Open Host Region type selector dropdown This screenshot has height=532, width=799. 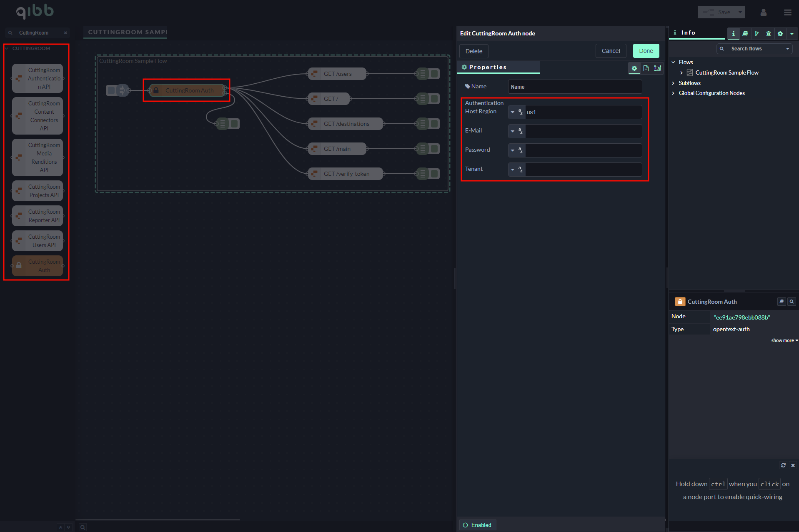513,112
